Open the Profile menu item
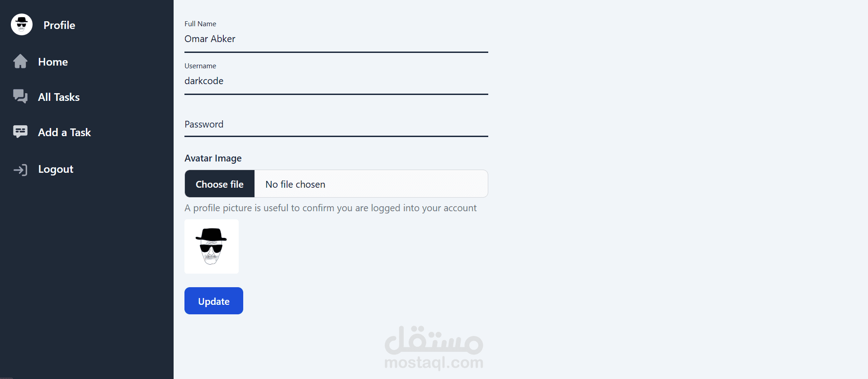The image size is (868, 379). click(59, 25)
